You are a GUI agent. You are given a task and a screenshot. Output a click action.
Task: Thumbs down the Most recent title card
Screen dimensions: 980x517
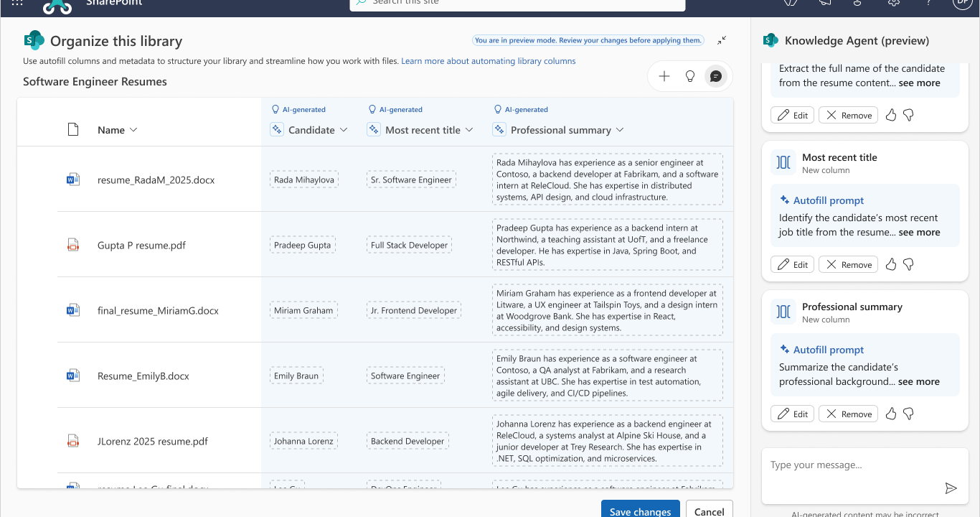tap(908, 264)
